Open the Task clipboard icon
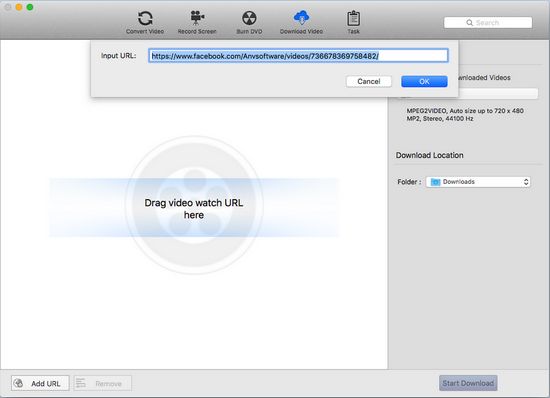 coord(353,19)
